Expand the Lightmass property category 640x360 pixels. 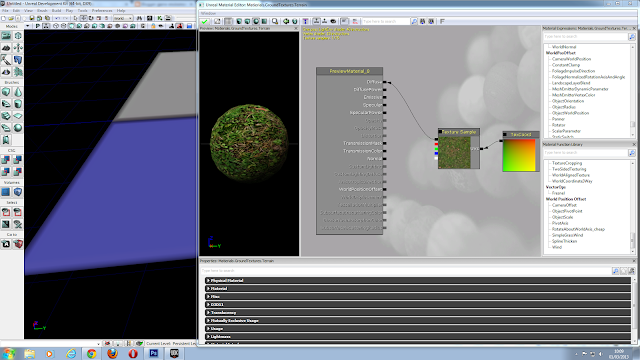click(418, 336)
